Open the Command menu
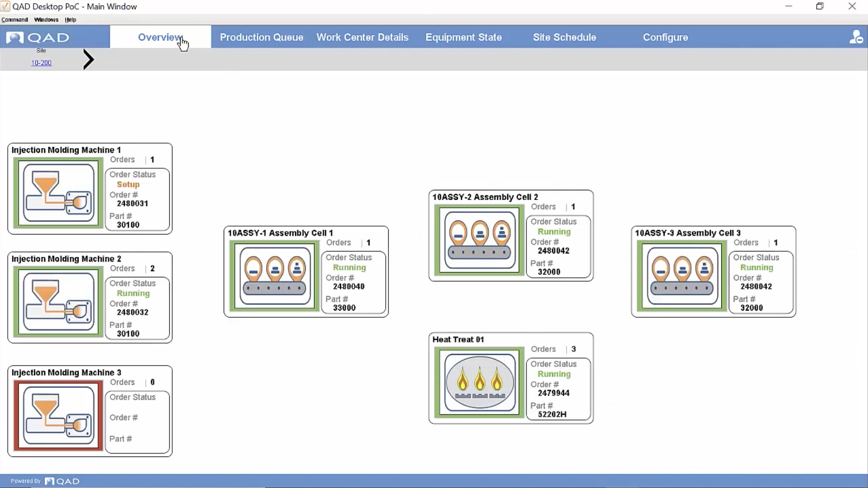868x488 pixels. coord(14,19)
